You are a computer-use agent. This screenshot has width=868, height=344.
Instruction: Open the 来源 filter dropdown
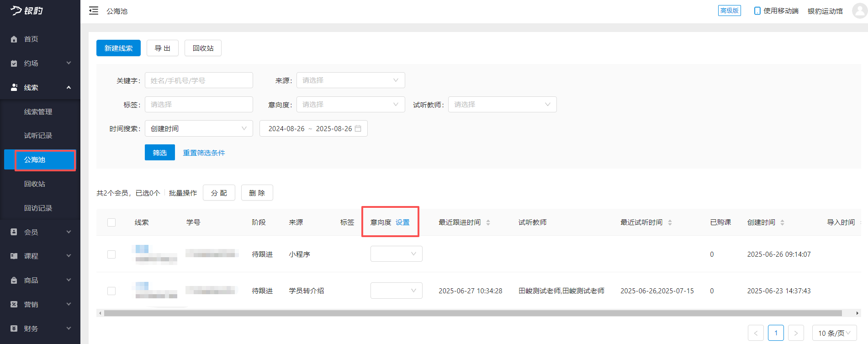351,80
